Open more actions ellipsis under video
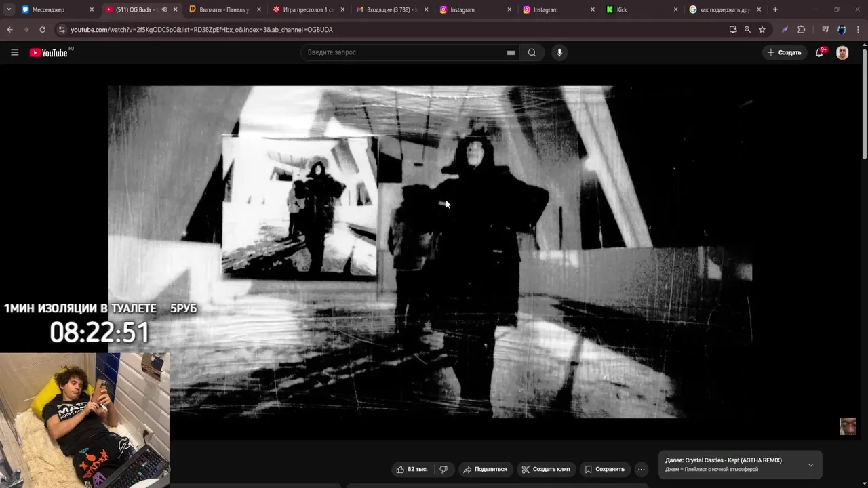The image size is (868, 488). pos(641,469)
